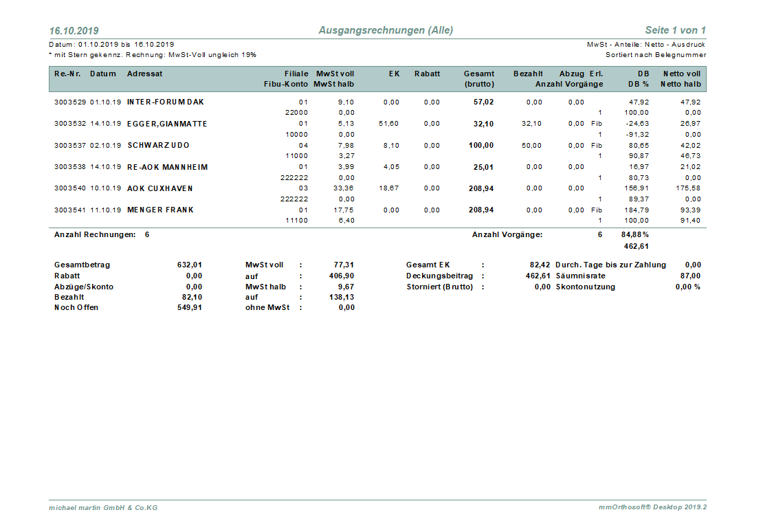This screenshot has width=763, height=532.
Task: Select the addressee INTER-FORUM DAK
Action: 166,102
